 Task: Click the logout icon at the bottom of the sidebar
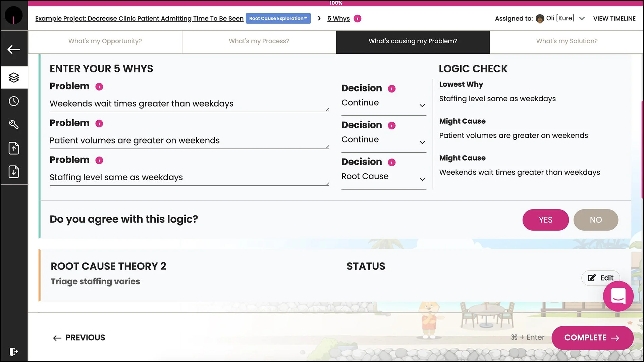pyautogui.click(x=14, y=352)
